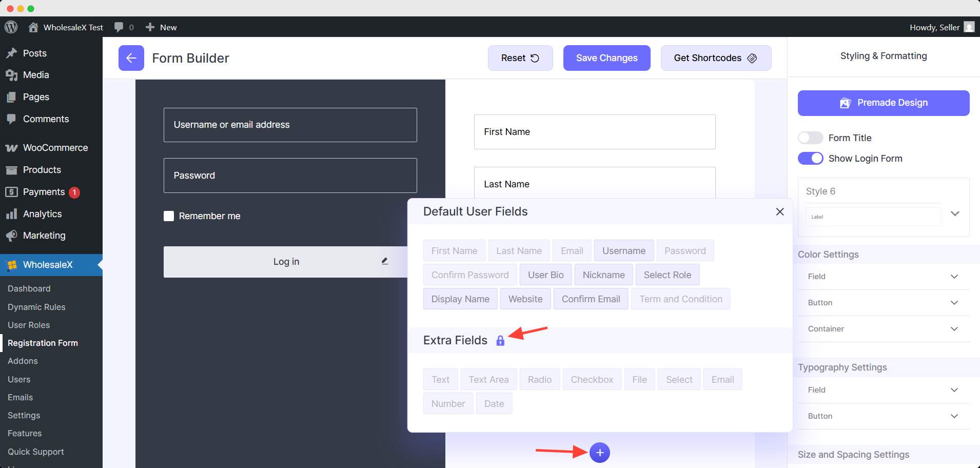Close the Default User Fields popup
The height and width of the screenshot is (468, 980).
(x=780, y=211)
